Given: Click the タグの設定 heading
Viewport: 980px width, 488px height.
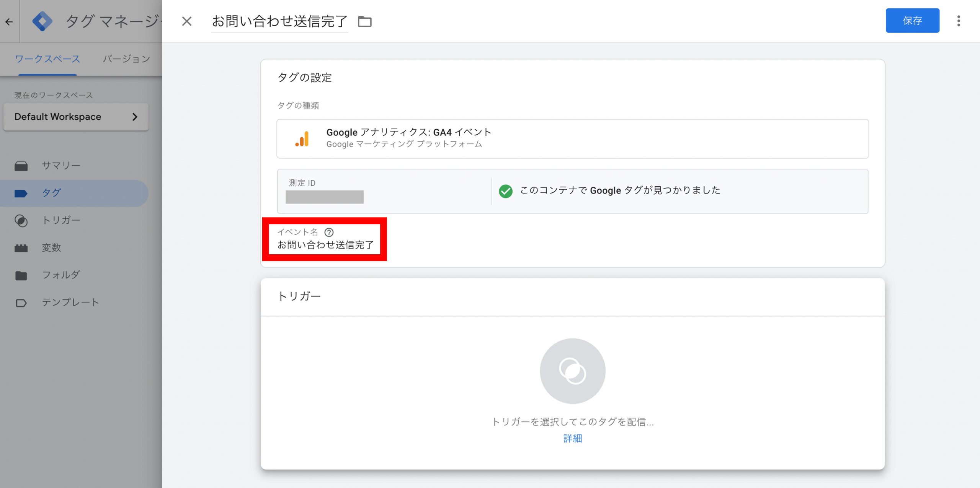Looking at the screenshot, I should coord(305,78).
